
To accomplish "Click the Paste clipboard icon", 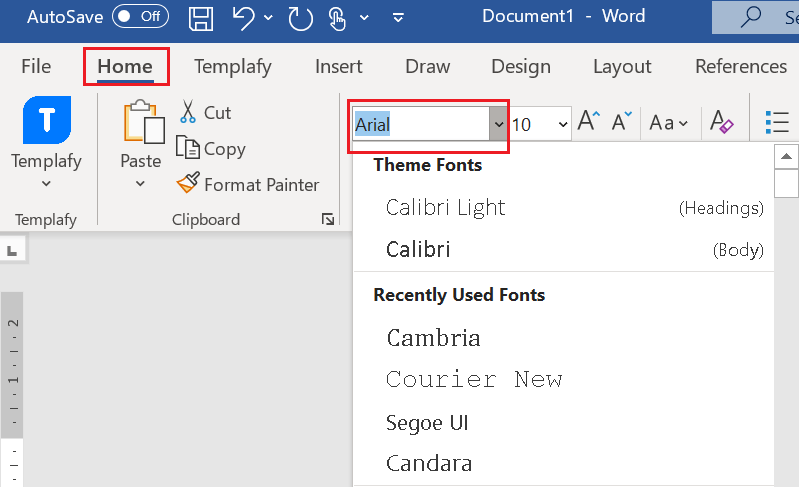I will 144,121.
